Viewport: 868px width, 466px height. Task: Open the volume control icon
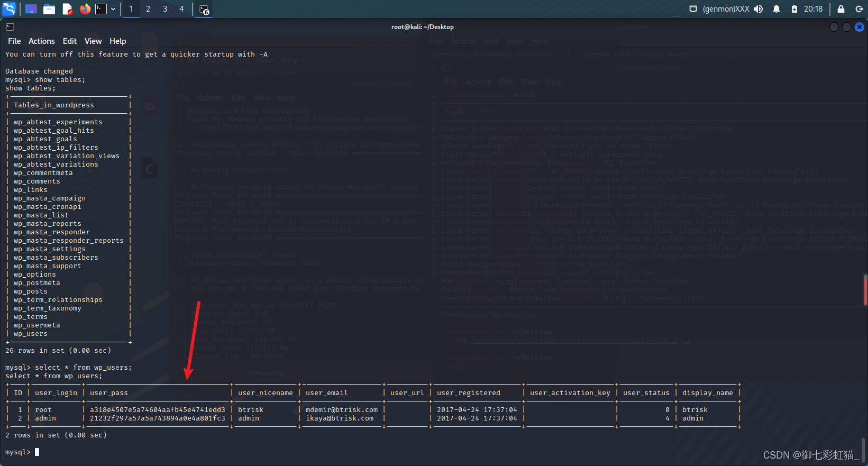(x=759, y=9)
